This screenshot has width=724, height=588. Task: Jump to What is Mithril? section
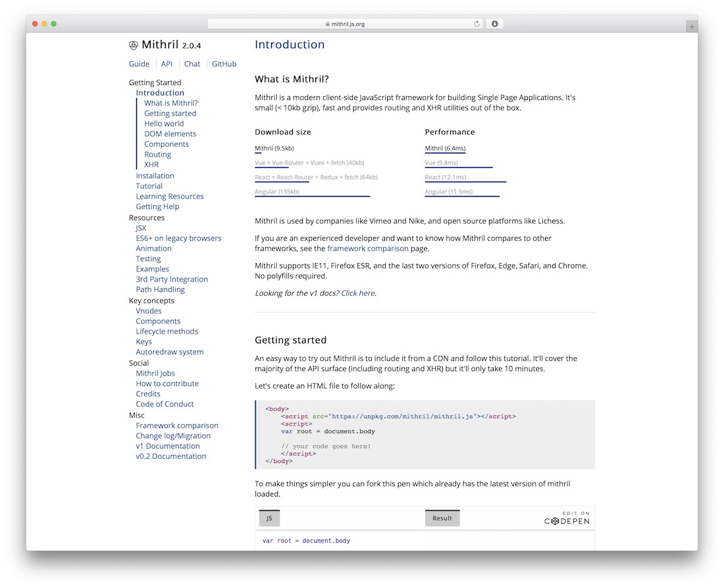[171, 103]
